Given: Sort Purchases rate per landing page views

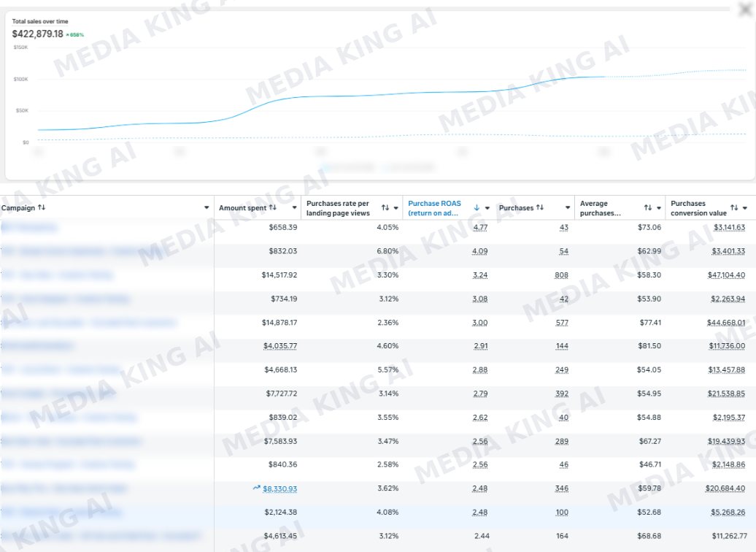Looking at the screenshot, I should pyautogui.click(x=385, y=208).
